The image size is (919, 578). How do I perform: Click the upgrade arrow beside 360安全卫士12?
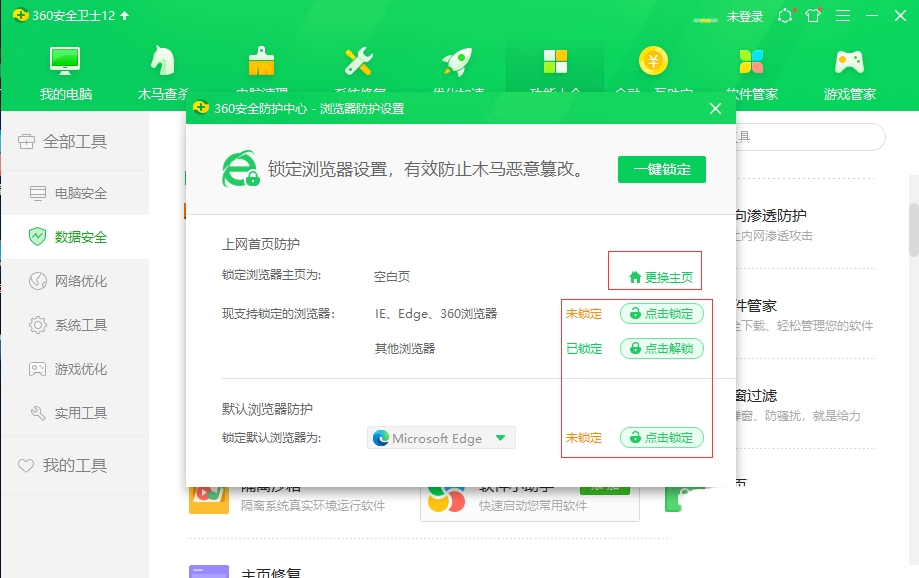click(x=124, y=16)
